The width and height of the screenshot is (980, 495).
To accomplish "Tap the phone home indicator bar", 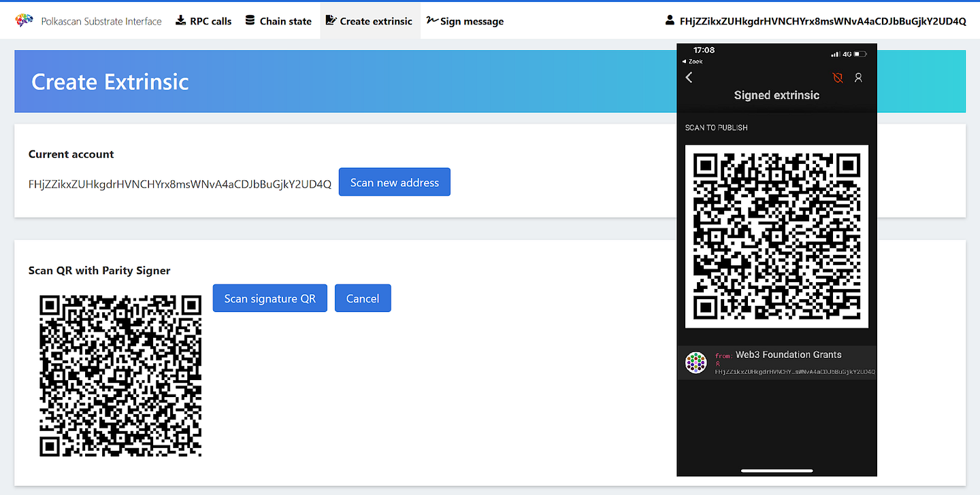I will (x=777, y=470).
